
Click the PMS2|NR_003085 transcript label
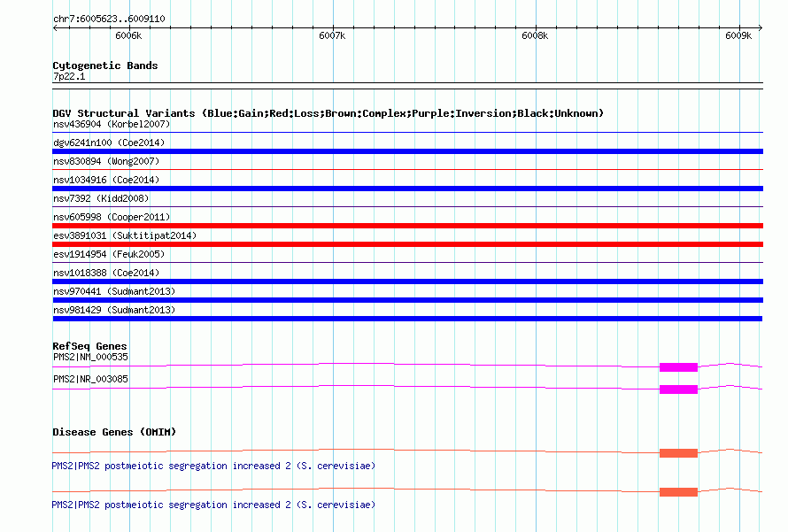coord(90,379)
